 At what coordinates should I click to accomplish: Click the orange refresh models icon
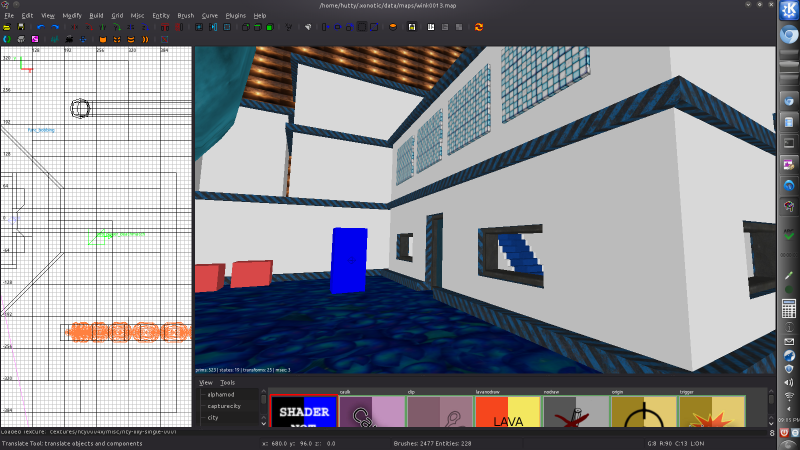[478, 27]
